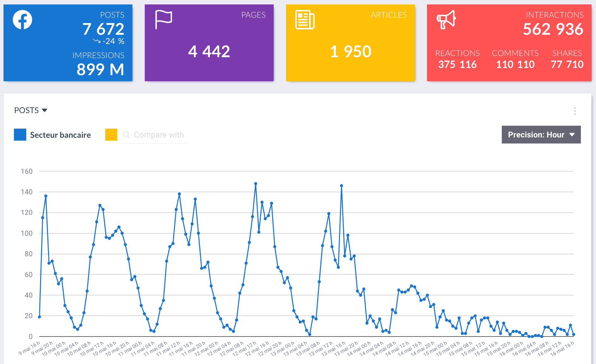Open the three-dot chart options menu
Viewport: 596px width, 364px height.
(x=575, y=111)
